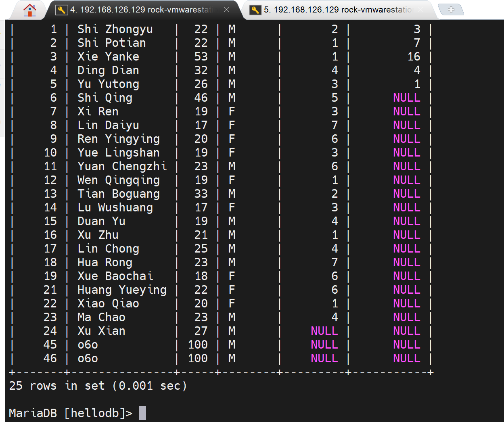
Task: Click the name Huang Yueying
Action: pos(122,290)
